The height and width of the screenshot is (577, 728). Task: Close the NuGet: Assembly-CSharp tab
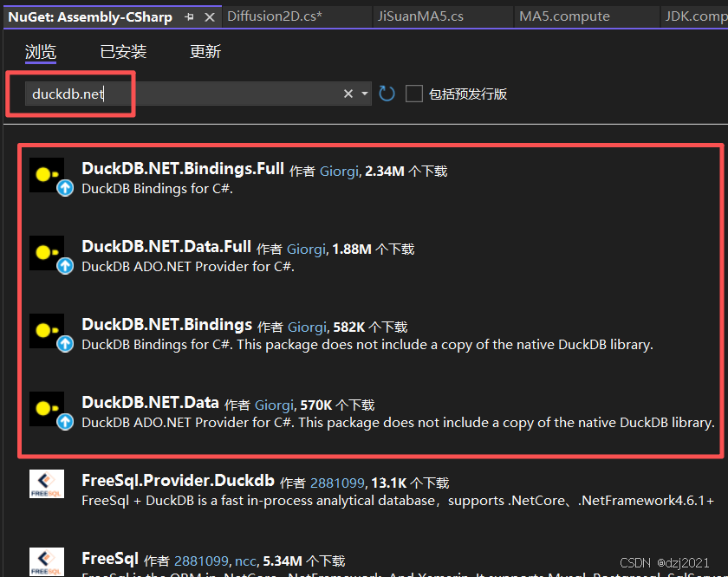[210, 17]
